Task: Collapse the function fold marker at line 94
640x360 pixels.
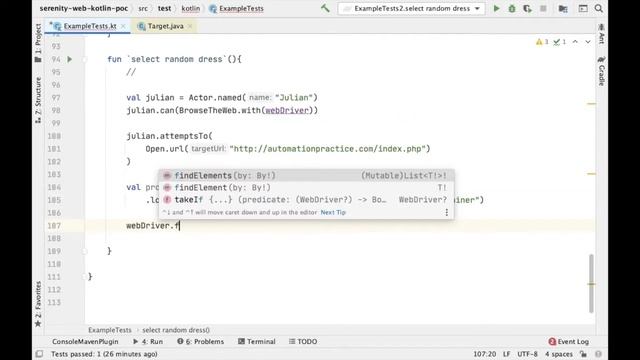Action: pyautogui.click(x=85, y=59)
